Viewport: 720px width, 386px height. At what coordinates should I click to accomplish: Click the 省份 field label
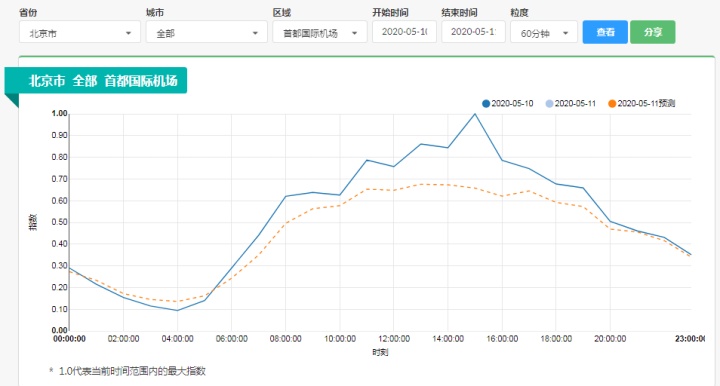click(28, 12)
